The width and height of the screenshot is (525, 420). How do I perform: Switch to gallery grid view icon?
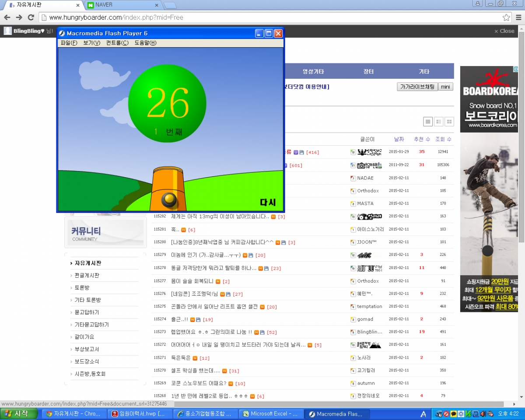[x=449, y=122]
